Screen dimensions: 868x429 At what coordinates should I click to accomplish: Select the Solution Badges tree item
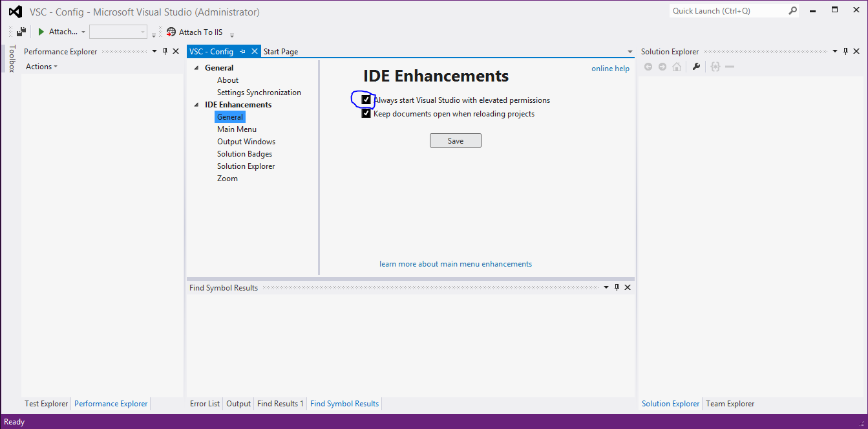(244, 154)
